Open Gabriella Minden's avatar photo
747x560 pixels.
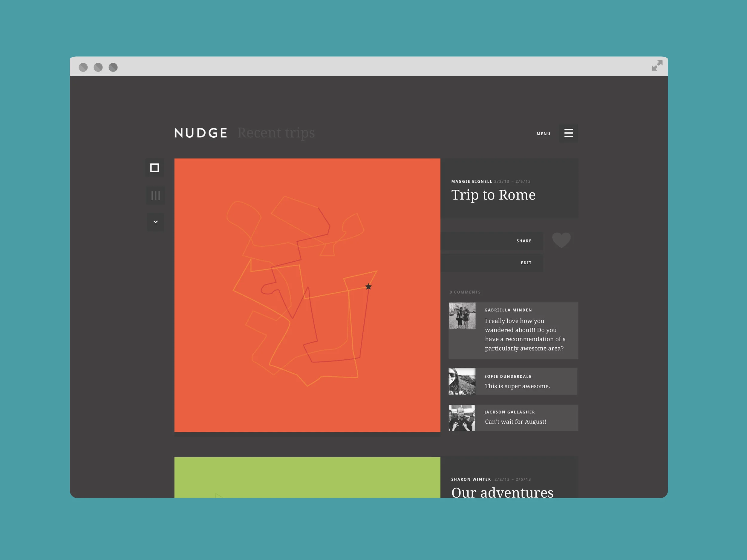(x=462, y=316)
